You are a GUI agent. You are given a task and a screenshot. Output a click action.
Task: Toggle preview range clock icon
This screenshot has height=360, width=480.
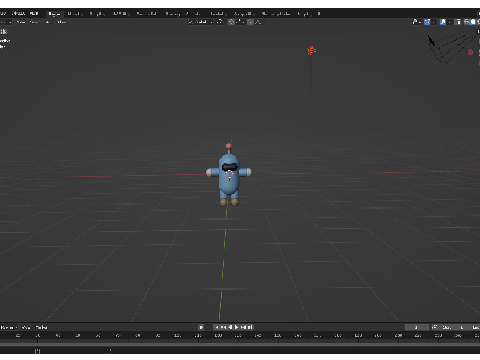pos(435,327)
